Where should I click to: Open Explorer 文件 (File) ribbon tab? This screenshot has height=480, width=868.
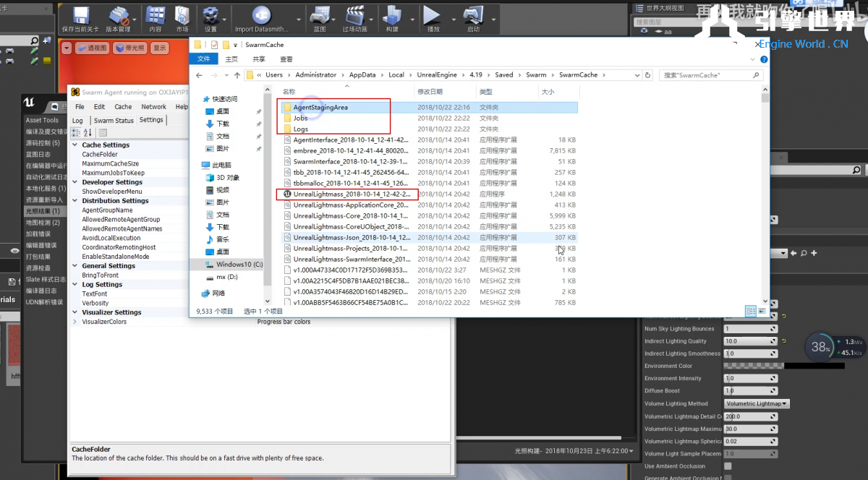click(x=204, y=59)
